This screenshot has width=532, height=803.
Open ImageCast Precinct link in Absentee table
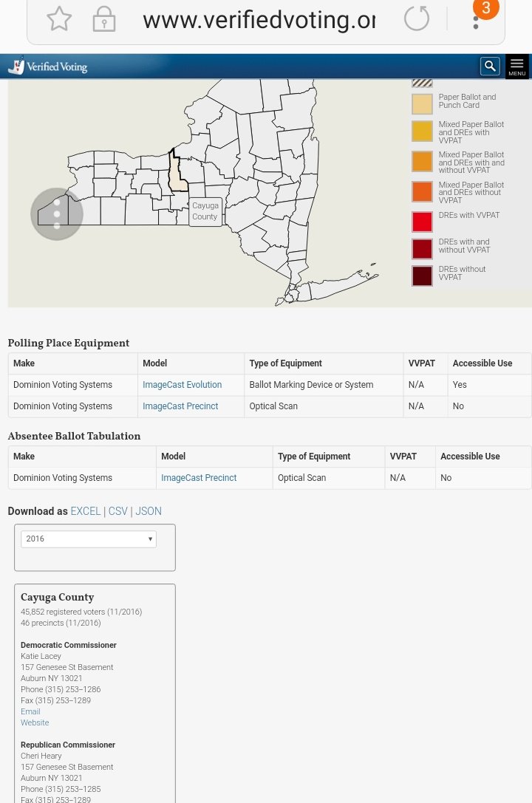tap(199, 478)
